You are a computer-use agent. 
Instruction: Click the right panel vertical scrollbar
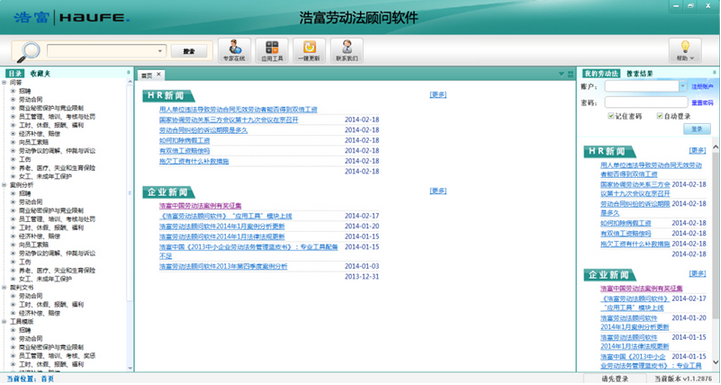pyautogui.click(x=715, y=255)
